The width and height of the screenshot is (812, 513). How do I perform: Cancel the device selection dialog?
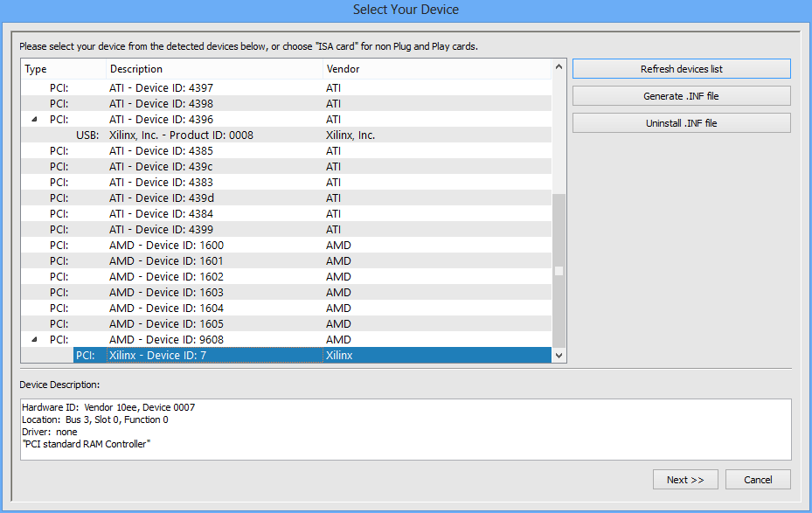pyautogui.click(x=758, y=480)
